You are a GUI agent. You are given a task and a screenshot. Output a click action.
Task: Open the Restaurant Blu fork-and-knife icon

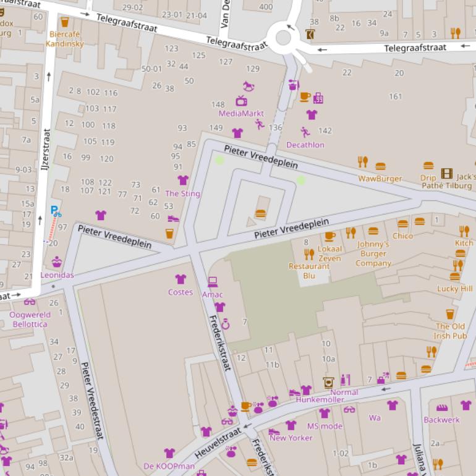point(309,254)
